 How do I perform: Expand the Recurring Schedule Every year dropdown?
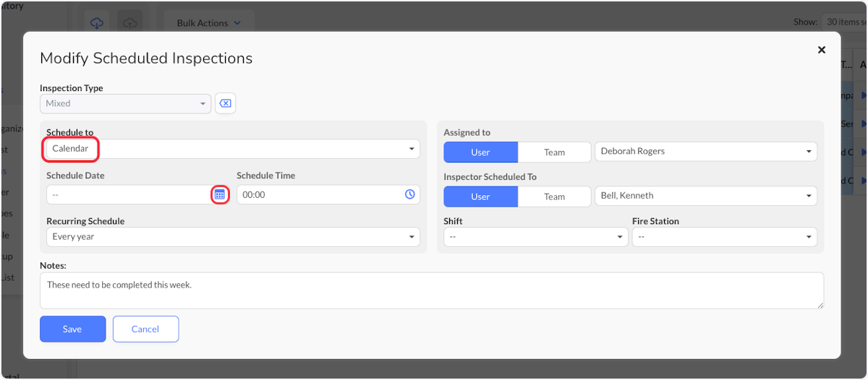tap(233, 237)
